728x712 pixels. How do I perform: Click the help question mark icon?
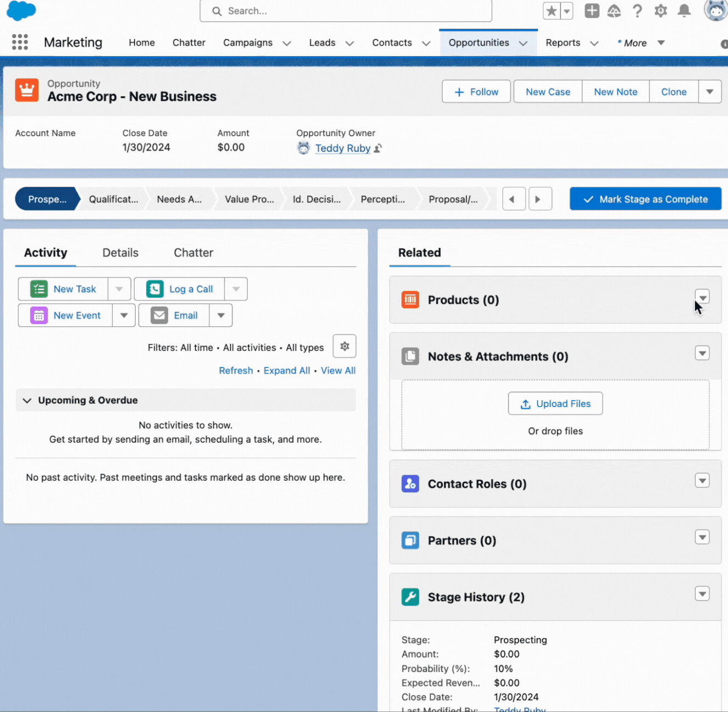[637, 10]
